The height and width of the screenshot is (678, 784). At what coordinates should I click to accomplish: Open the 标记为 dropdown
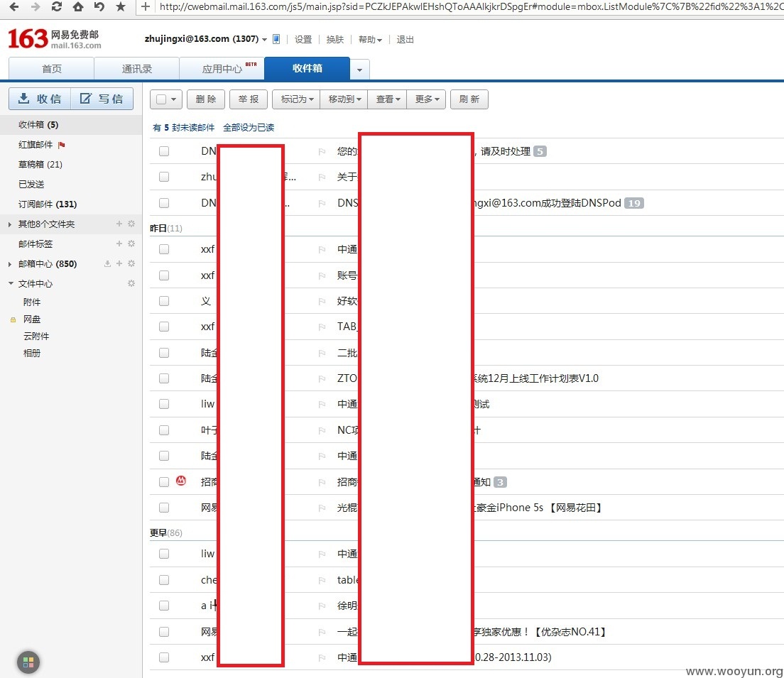pos(297,99)
